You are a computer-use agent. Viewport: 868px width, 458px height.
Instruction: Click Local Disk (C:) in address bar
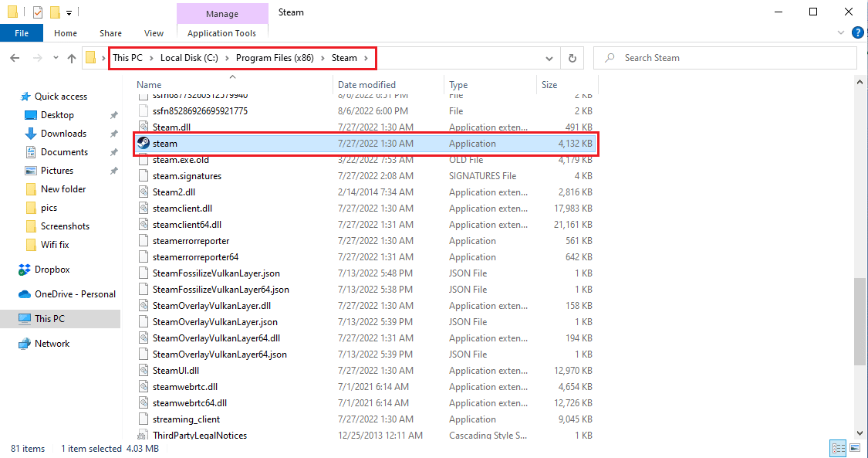(189, 58)
